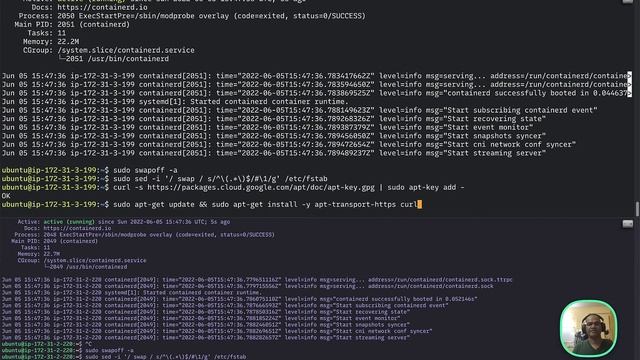Viewport: 640px width, 360px height.
Task: Click the upper pane's 'Start cni network conf syncer' line
Action: coord(289,144)
